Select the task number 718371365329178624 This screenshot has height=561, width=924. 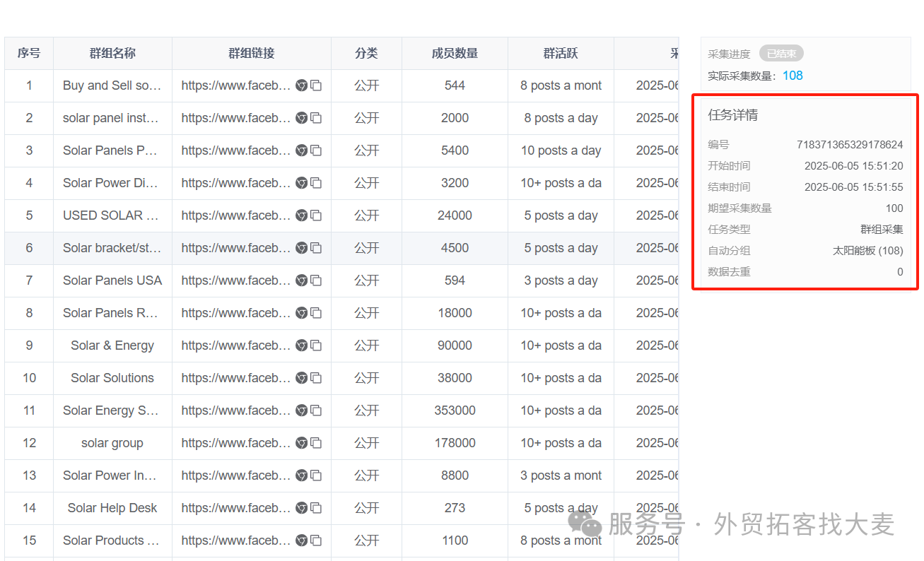coord(850,145)
